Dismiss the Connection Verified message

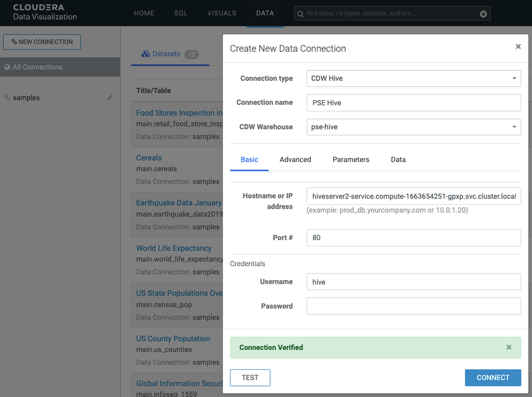point(509,347)
